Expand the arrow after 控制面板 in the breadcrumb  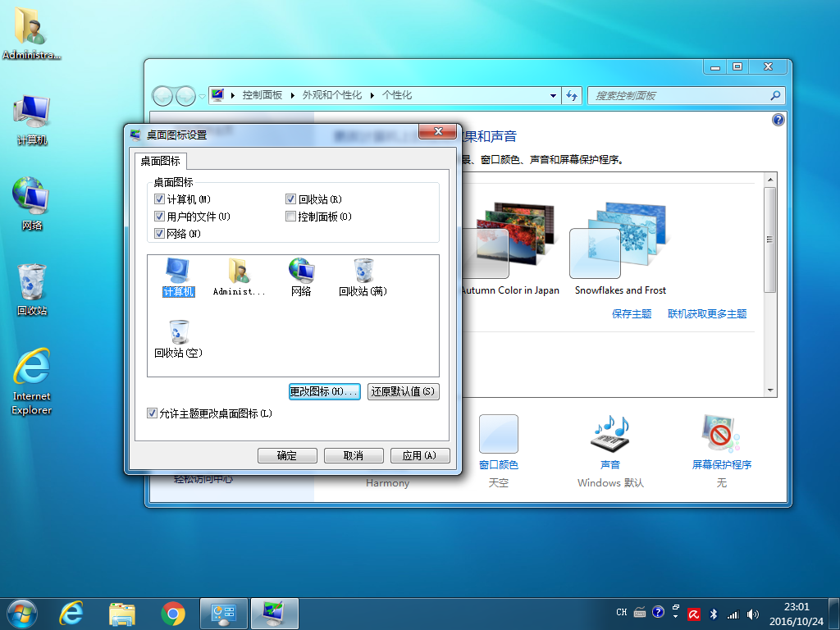click(293, 95)
